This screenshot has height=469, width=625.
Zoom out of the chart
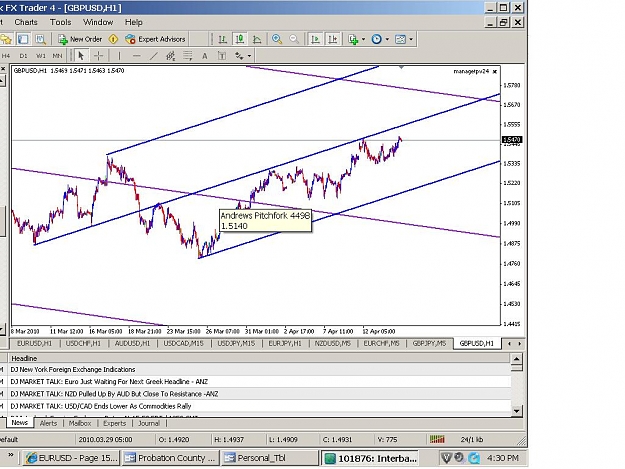tap(294, 39)
